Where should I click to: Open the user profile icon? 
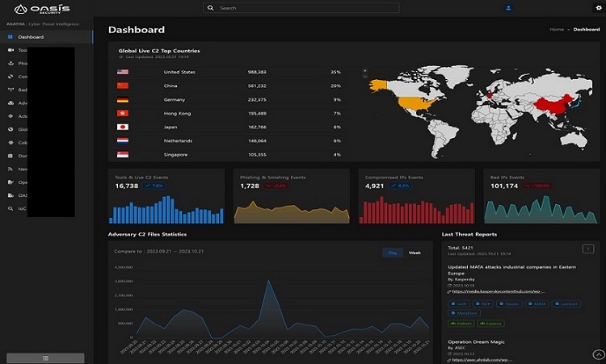point(508,8)
